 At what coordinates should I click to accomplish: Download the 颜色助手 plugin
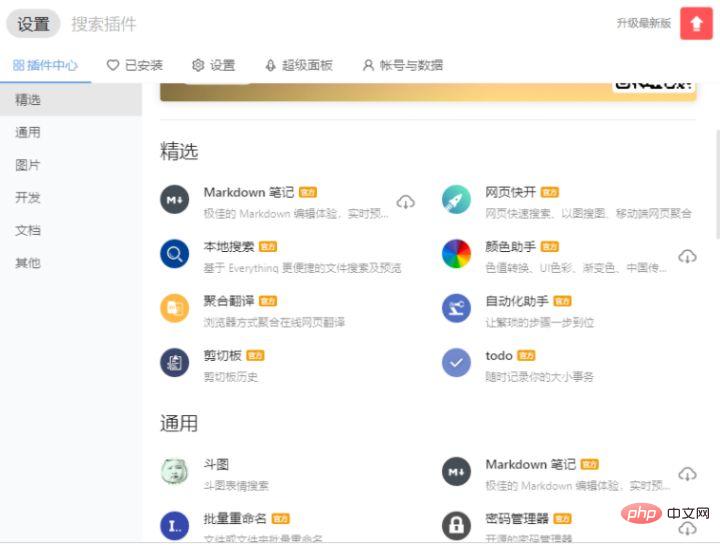pyautogui.click(x=687, y=257)
